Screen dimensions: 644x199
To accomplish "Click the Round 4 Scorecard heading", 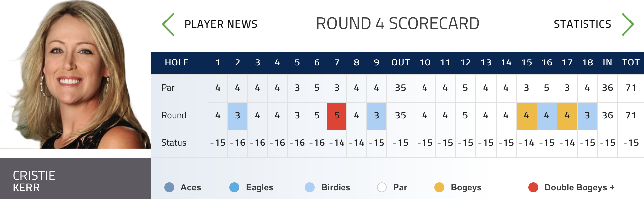I will (x=398, y=24).
